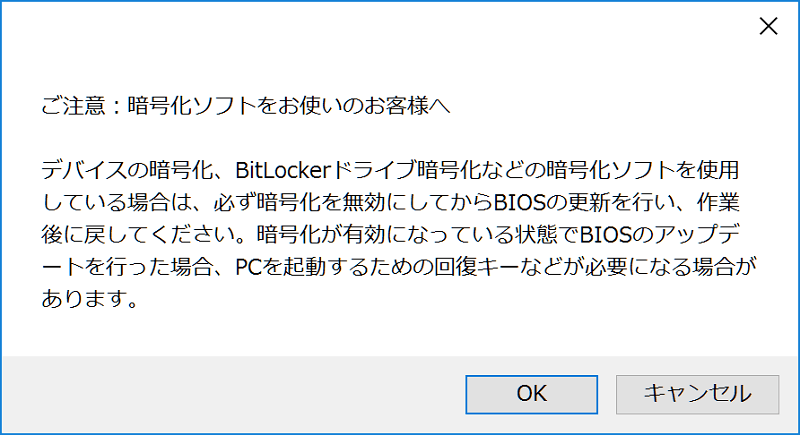Click the word 作業 ending the second line
This screenshot has width=800, height=435.
(718, 202)
